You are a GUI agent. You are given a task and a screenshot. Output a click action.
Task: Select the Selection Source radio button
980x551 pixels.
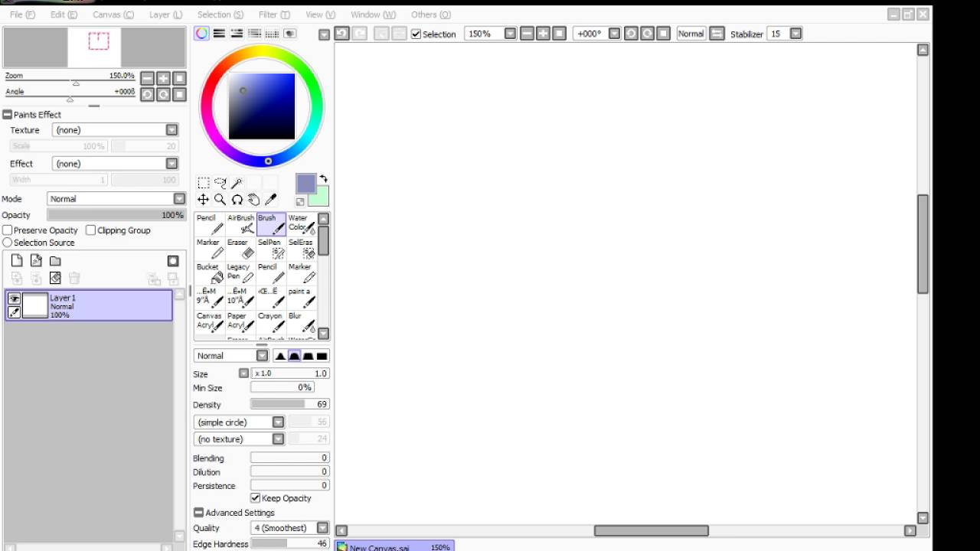8,243
